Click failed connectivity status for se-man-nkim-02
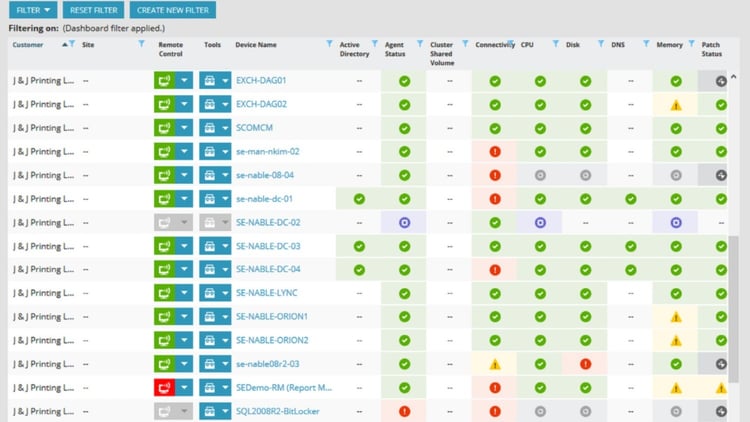This screenshot has height=422, width=750. tap(495, 152)
